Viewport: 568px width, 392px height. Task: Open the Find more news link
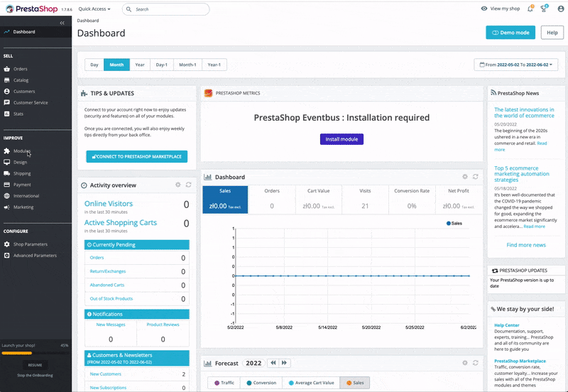[526, 245]
